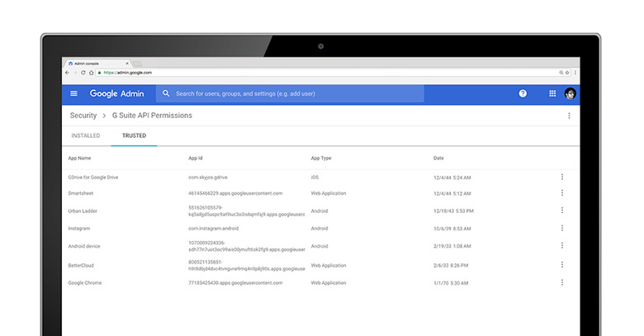Go to Security breadcrumb link
Viewport: 644px width, 336px height.
(x=83, y=116)
